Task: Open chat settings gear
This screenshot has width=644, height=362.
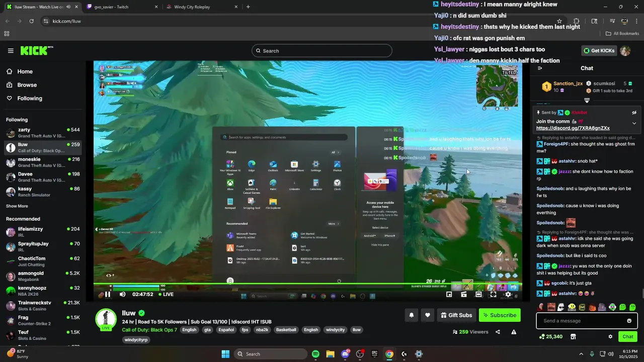Action: click(610, 337)
